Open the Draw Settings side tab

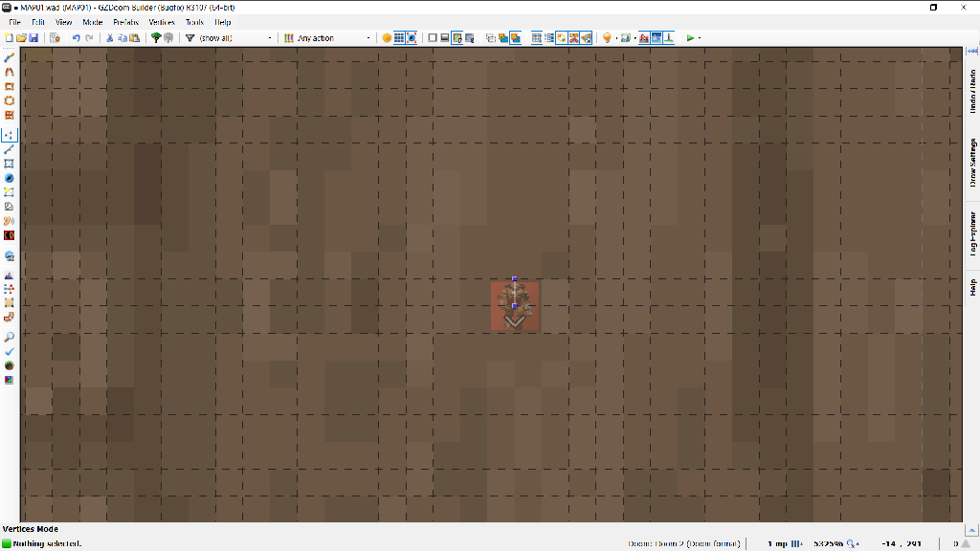coord(972,163)
